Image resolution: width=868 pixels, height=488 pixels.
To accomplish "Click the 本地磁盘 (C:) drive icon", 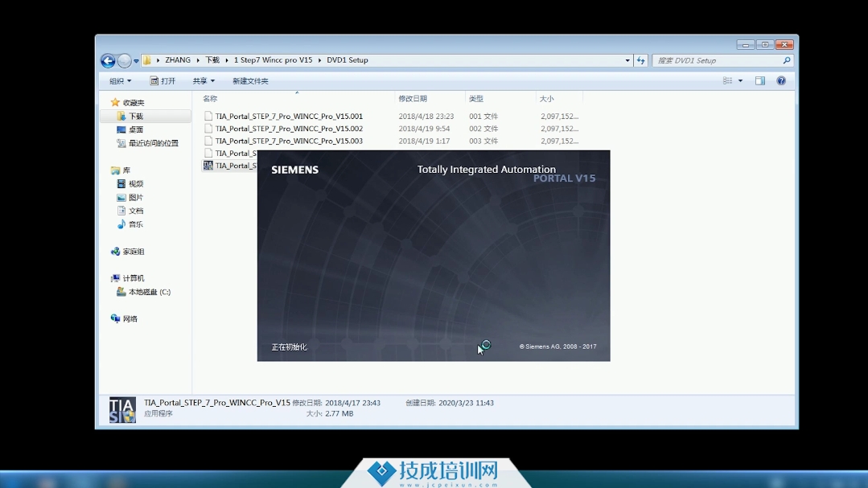I will point(121,292).
